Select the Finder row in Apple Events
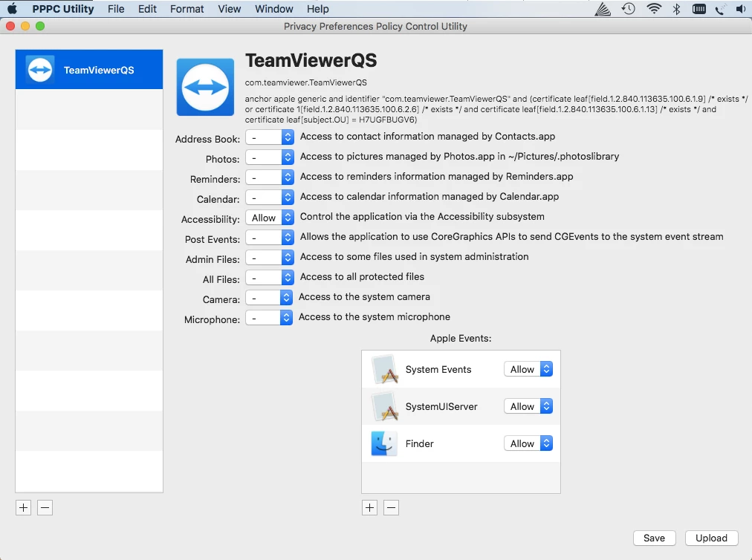Viewport: 752px width, 560px height. pyautogui.click(x=461, y=443)
